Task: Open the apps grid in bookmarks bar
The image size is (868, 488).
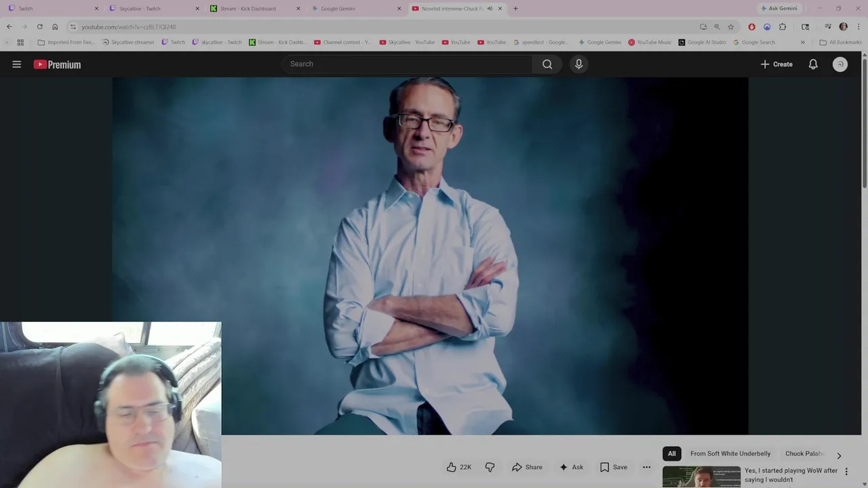Action: (20, 42)
